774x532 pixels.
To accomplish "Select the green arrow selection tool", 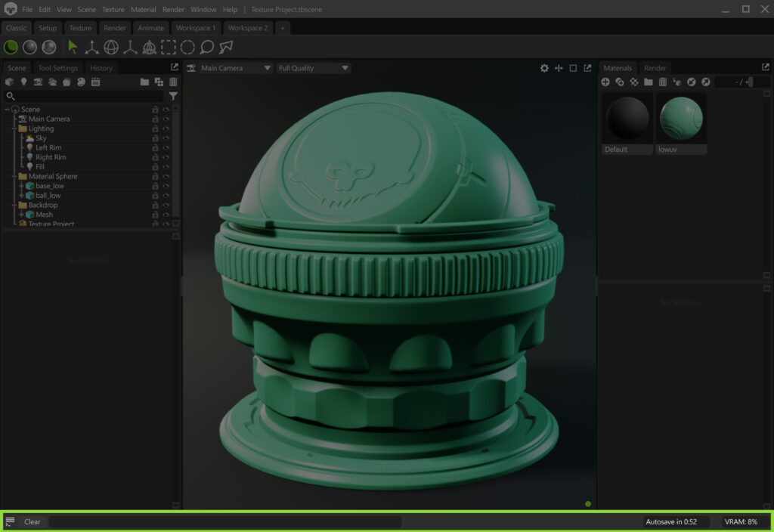I will click(x=73, y=47).
